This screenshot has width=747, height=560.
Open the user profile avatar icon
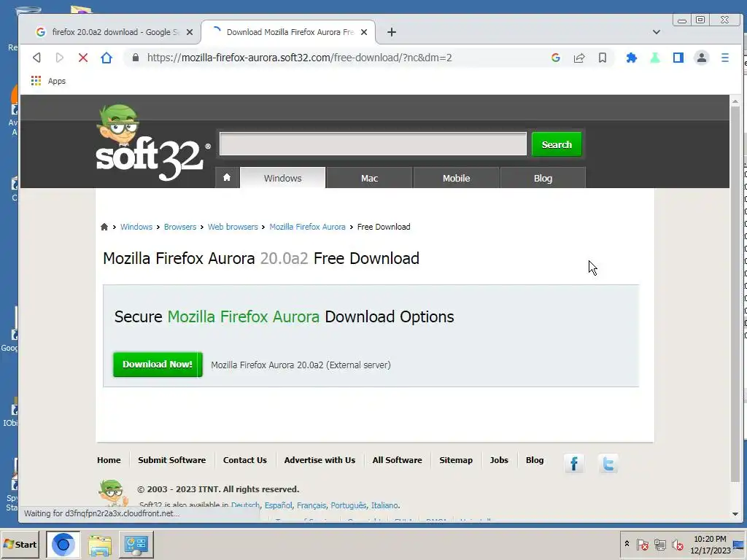[702, 58]
